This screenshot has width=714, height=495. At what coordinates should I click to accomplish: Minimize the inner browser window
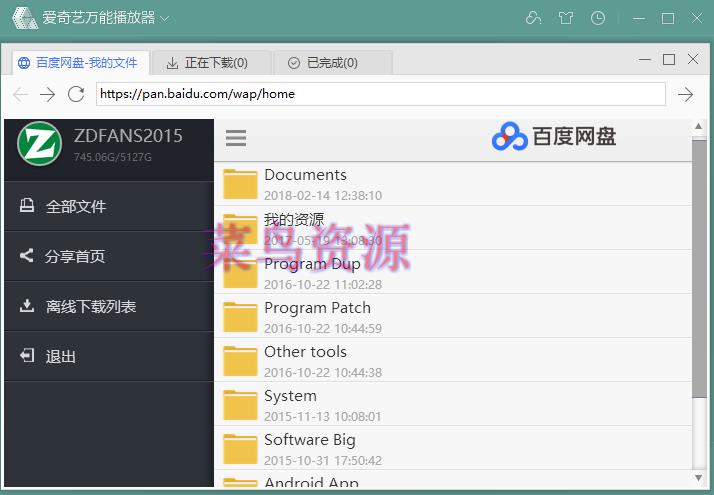(x=645, y=59)
